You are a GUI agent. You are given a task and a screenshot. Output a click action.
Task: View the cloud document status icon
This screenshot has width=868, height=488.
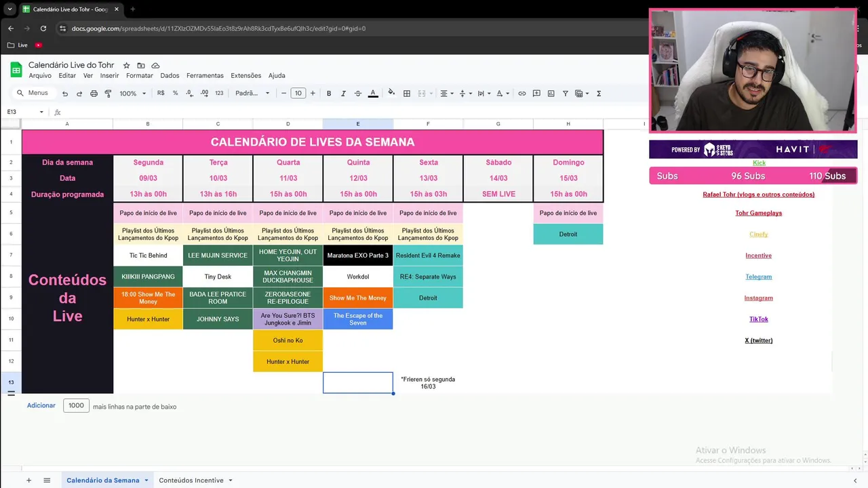pyautogui.click(x=155, y=65)
